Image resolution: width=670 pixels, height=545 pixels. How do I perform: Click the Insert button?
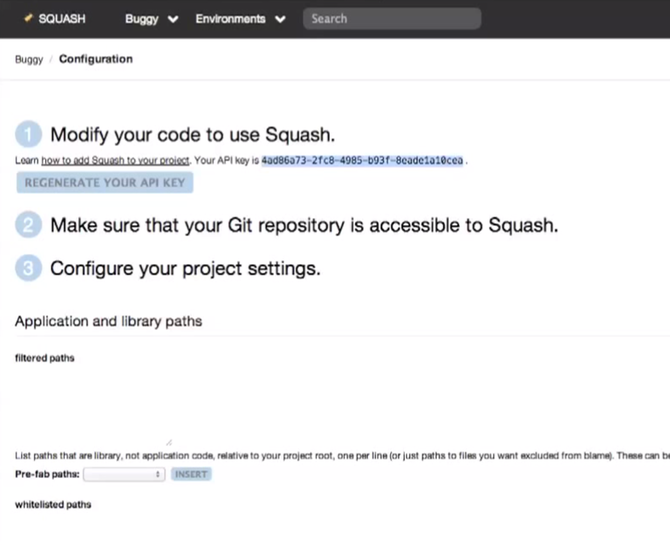[x=191, y=474]
